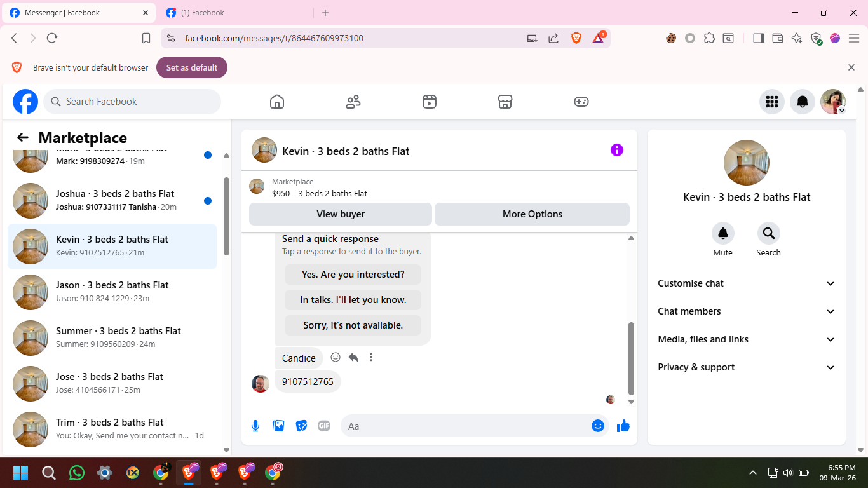868x488 pixels.
Task: Attach a photo or file
Action: pos(278,426)
